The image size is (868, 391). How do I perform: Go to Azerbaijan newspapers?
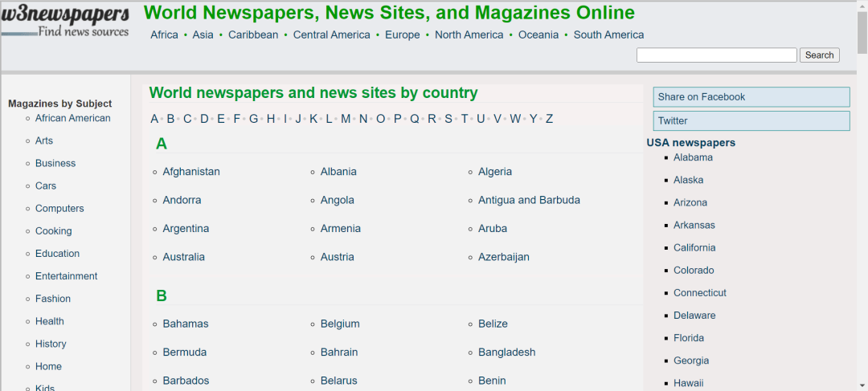tap(504, 257)
